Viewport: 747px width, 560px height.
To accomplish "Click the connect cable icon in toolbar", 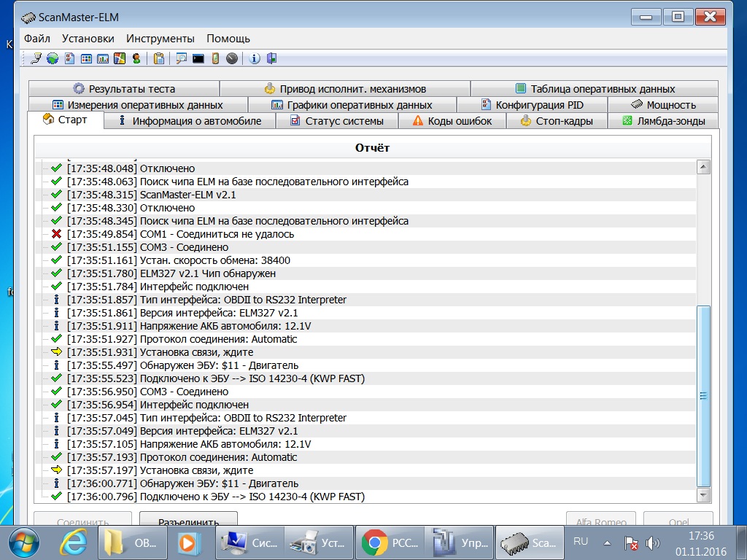I will 36,58.
